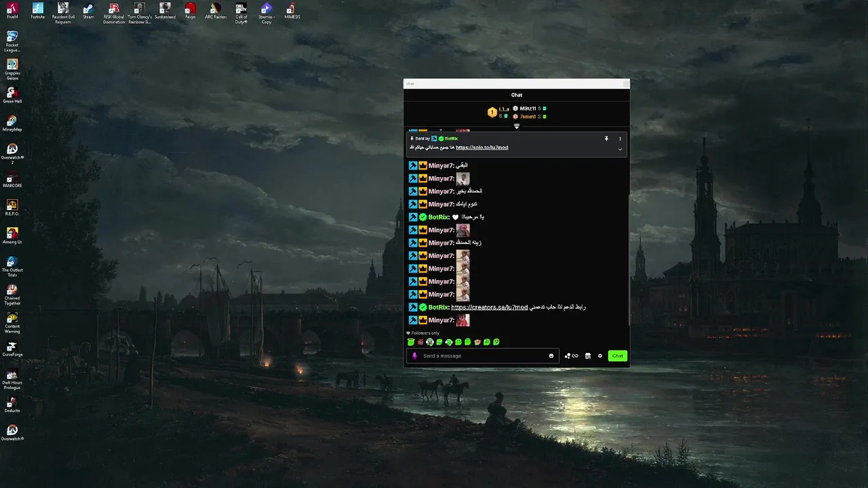868x488 pixels.
Task: Launch Grapples Galore desktop shortcut
Action: click(12, 70)
